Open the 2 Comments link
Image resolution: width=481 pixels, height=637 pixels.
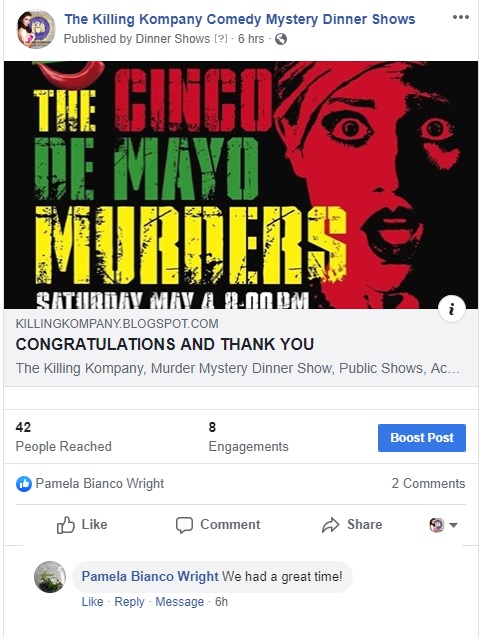pos(428,483)
